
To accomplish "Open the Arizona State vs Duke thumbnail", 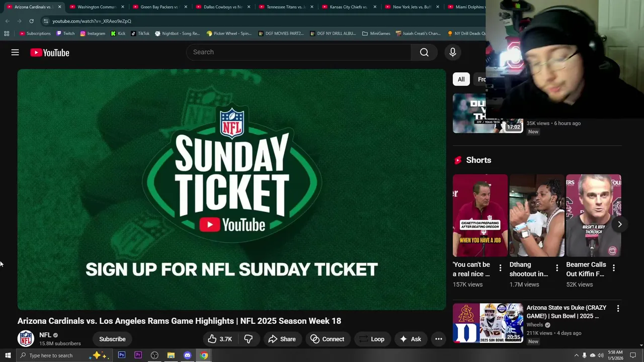I will pyautogui.click(x=488, y=323).
